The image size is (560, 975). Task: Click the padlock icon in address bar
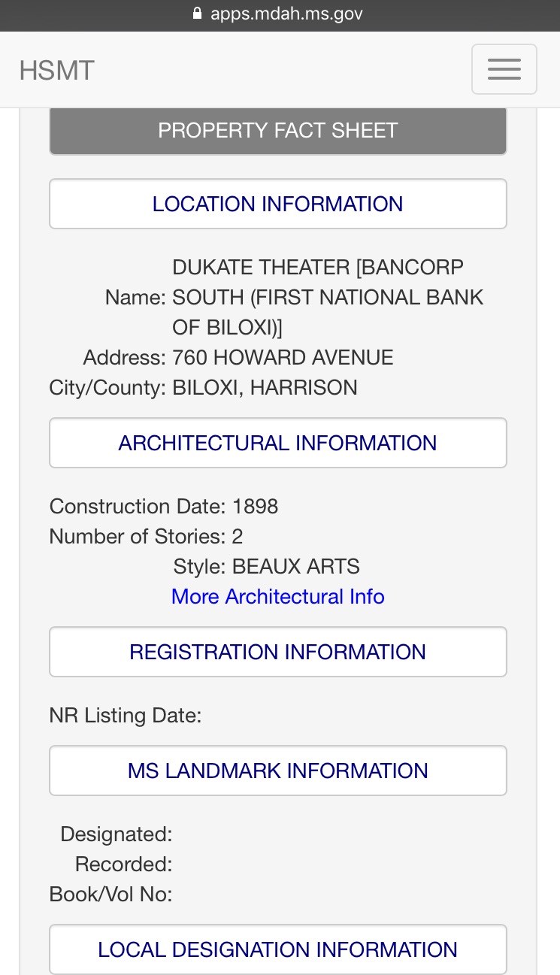tap(198, 14)
